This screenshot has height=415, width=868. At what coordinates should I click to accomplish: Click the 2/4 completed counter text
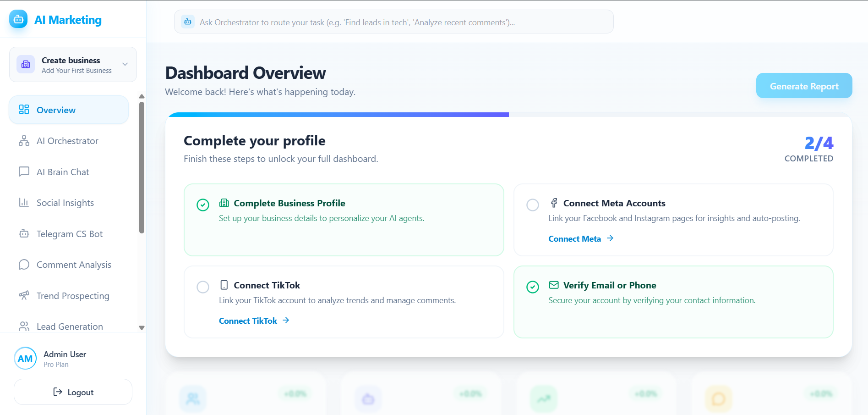[x=819, y=143]
